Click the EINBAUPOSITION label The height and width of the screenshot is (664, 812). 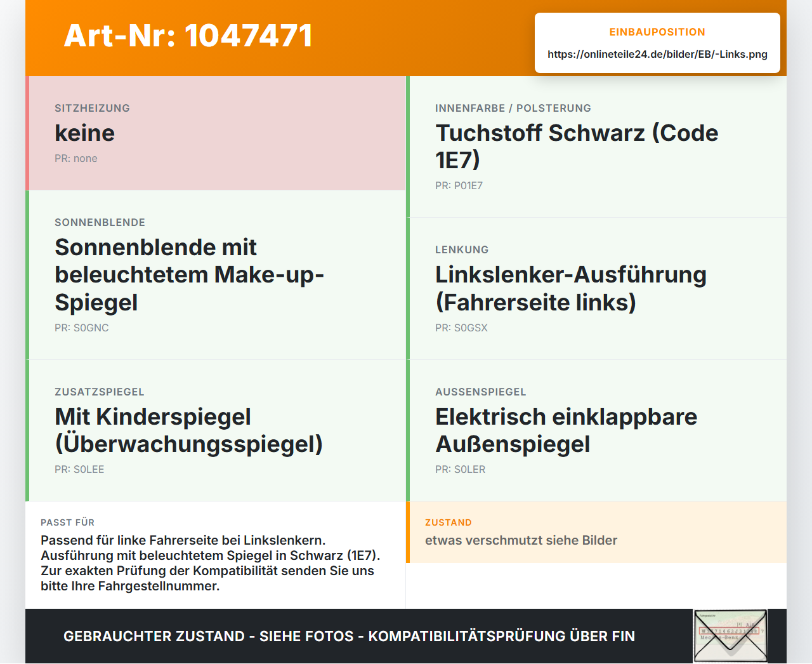pos(657,32)
